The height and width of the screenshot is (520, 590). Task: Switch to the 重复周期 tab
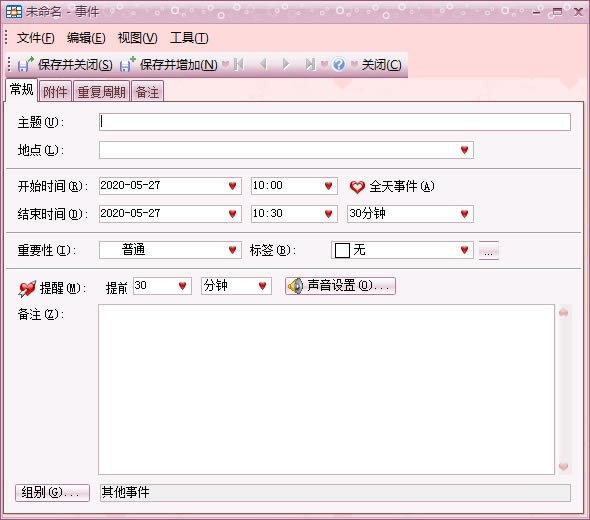click(101, 91)
